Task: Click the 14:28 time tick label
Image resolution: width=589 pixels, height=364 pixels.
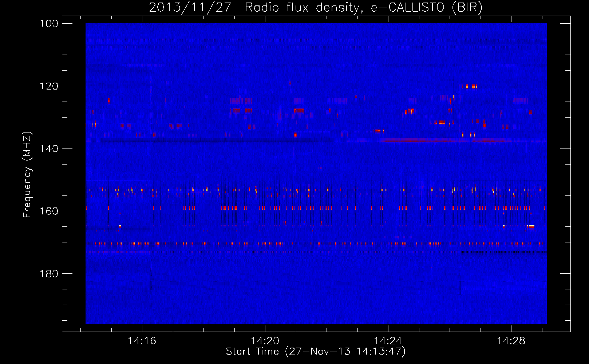Action: 511,341
